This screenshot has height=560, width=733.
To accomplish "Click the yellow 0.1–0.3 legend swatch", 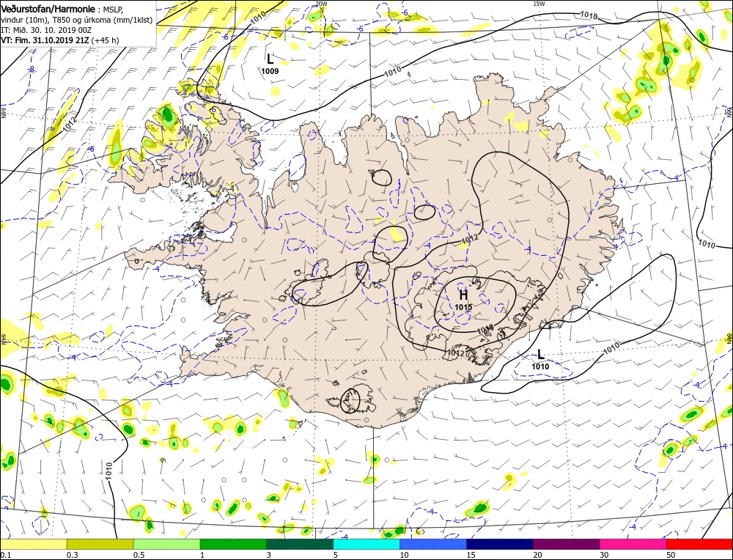I will (34, 544).
